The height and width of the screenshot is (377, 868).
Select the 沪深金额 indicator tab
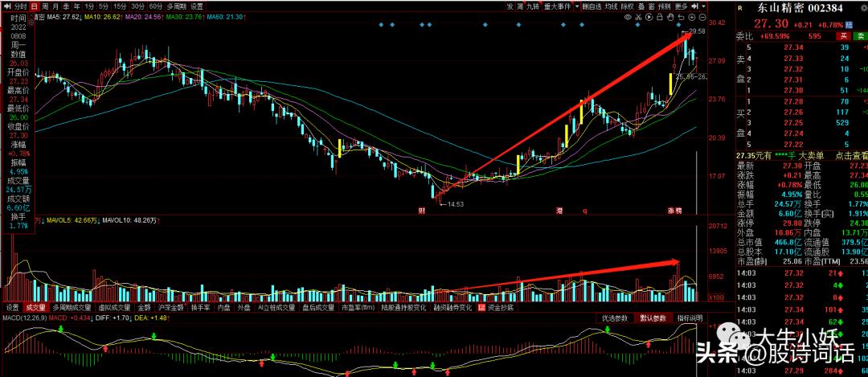pos(171,307)
